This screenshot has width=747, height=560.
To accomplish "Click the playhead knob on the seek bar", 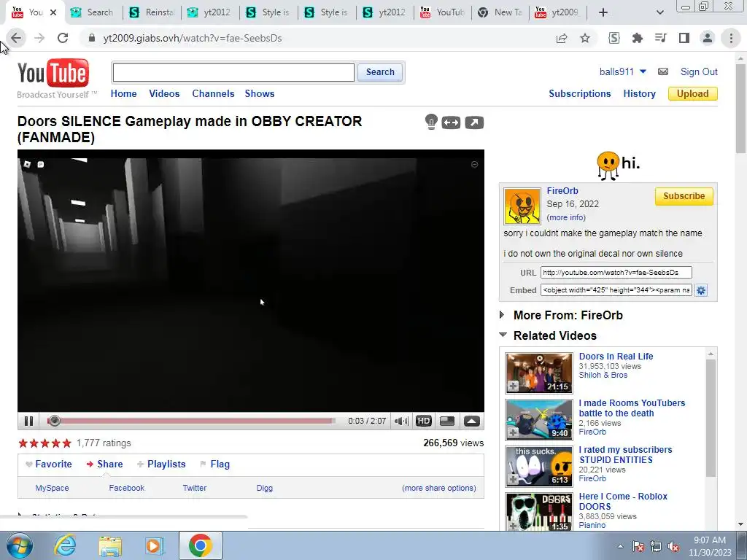I will point(54,421).
